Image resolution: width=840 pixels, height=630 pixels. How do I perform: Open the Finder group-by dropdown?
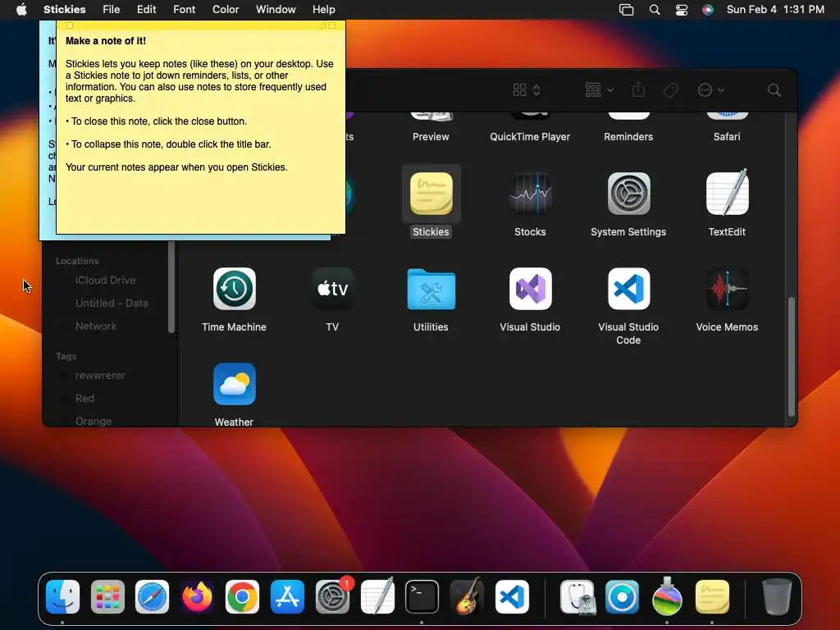coord(599,90)
